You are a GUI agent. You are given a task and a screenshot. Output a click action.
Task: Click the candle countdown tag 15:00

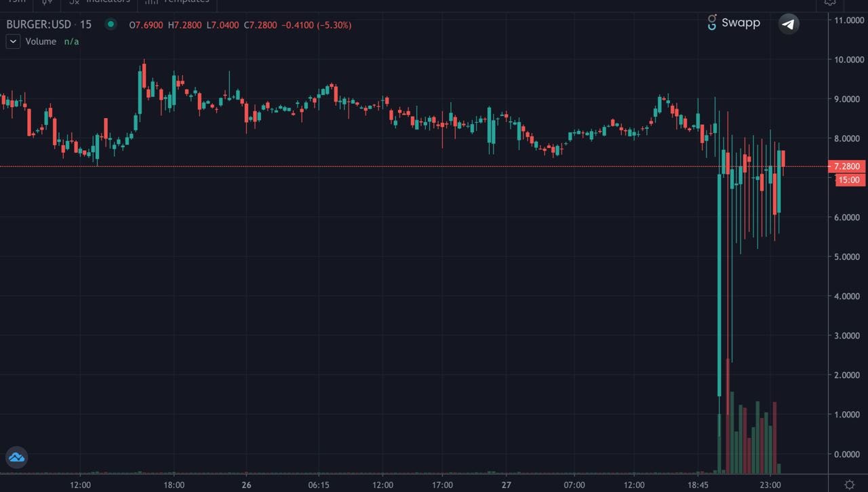(x=850, y=180)
